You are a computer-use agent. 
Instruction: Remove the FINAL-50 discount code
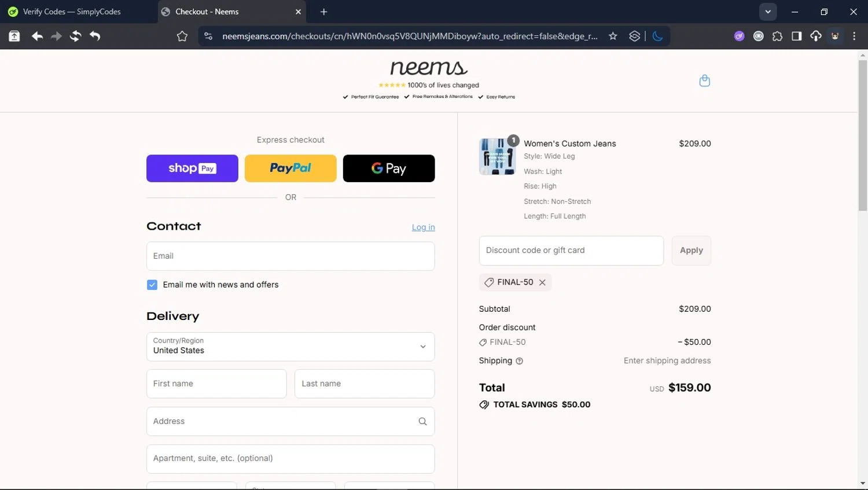pos(542,282)
